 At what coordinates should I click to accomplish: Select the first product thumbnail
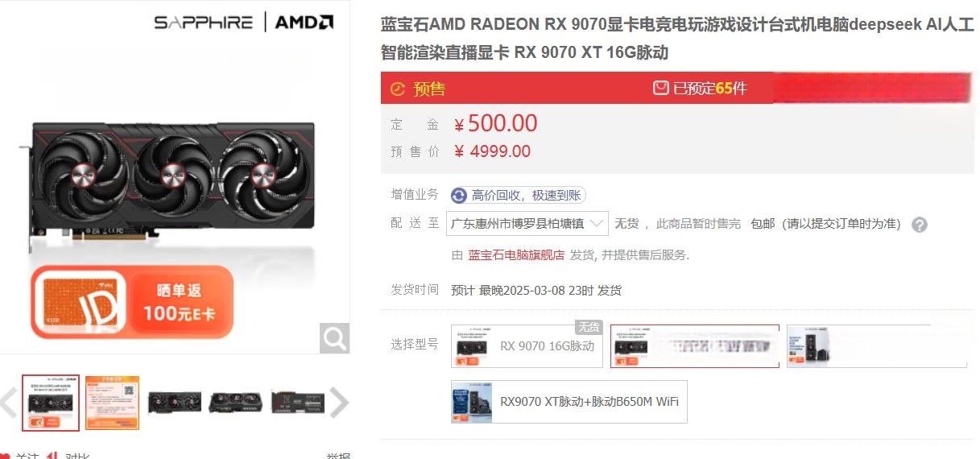coord(51,403)
